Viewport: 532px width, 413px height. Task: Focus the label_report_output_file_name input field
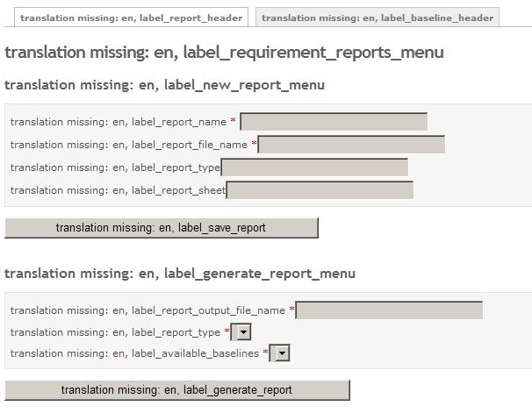[389, 310]
